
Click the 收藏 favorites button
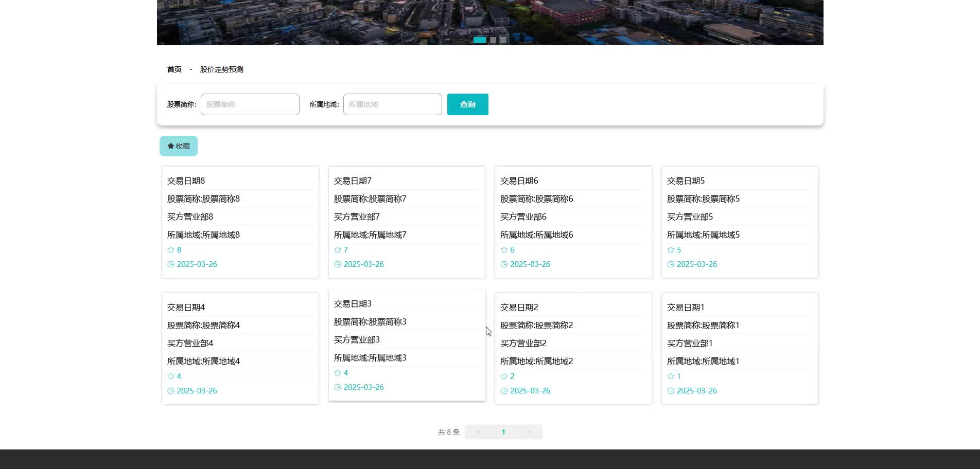179,146
